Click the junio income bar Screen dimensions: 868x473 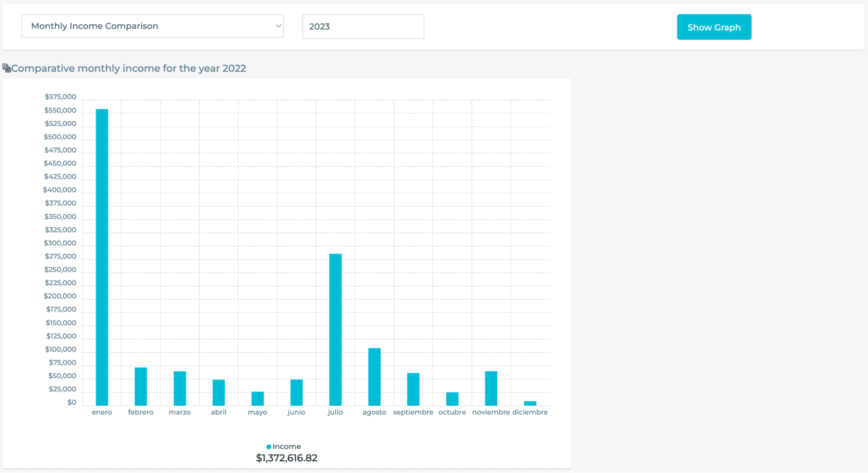point(297,393)
